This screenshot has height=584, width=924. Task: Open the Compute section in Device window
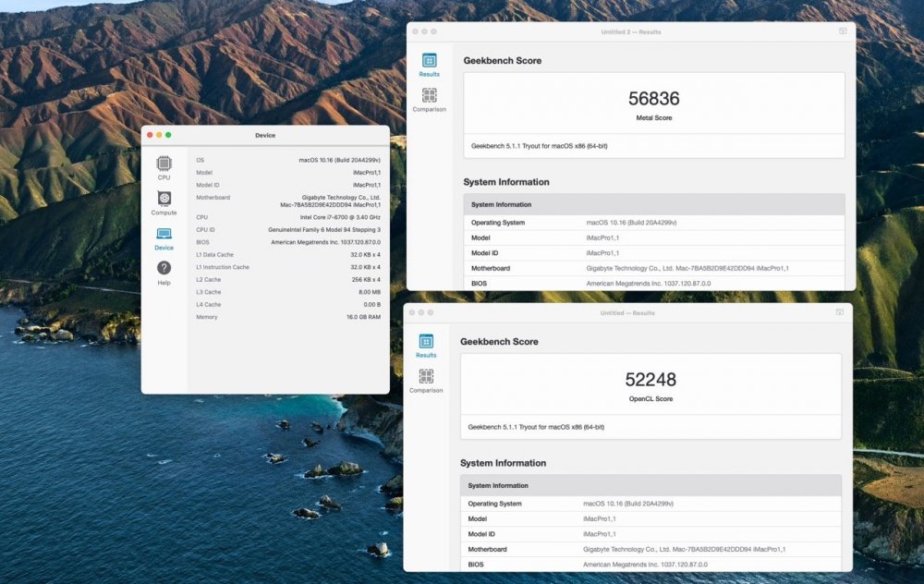click(x=164, y=202)
